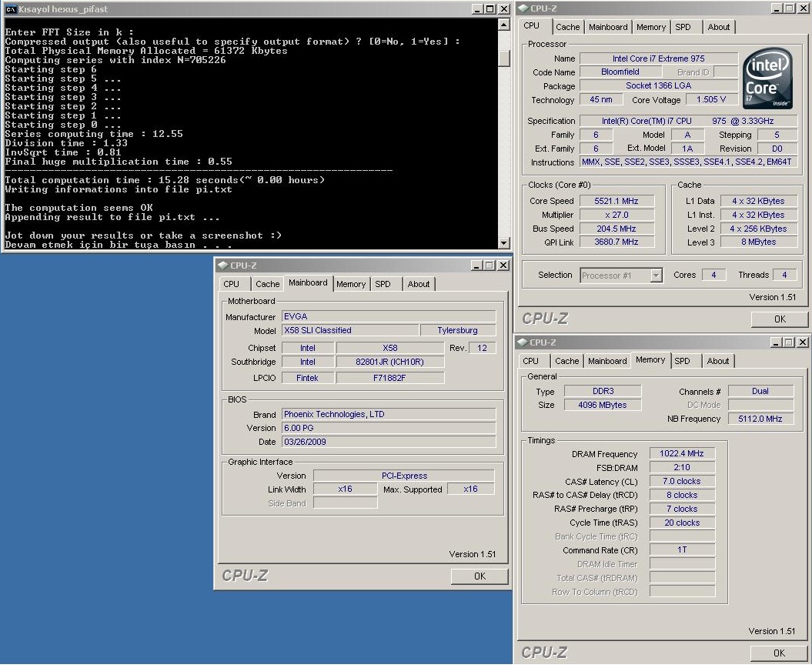Click the Cycle Time value '20 clocks'

click(681, 523)
